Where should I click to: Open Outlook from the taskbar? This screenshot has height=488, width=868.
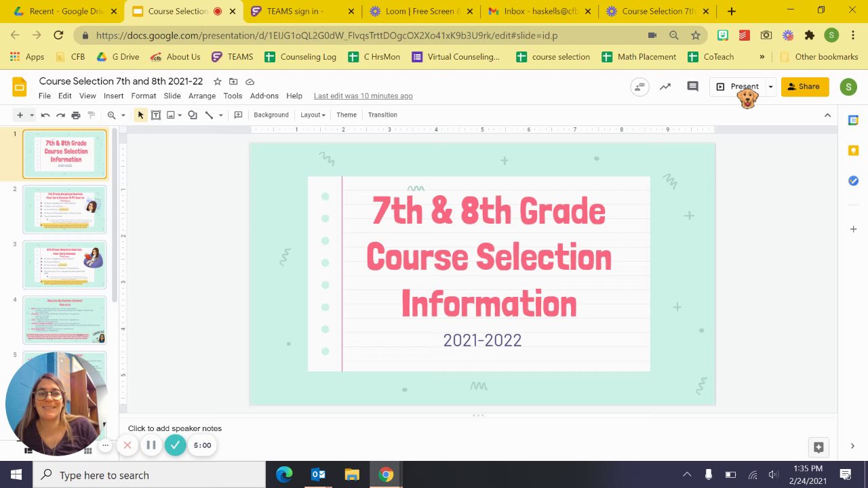318,475
